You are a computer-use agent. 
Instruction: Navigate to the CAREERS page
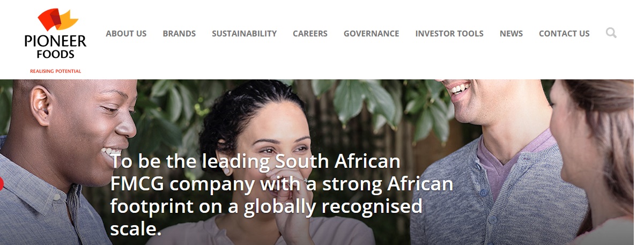point(310,33)
